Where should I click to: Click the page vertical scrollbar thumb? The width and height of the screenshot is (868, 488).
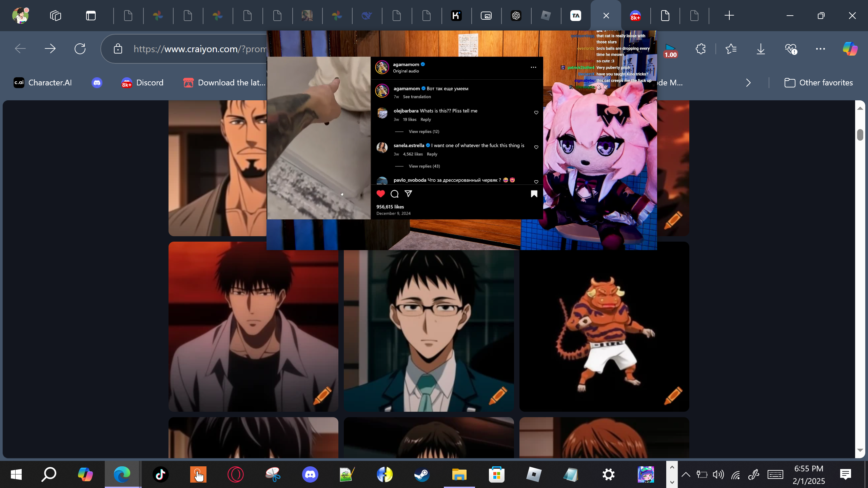[x=860, y=135]
